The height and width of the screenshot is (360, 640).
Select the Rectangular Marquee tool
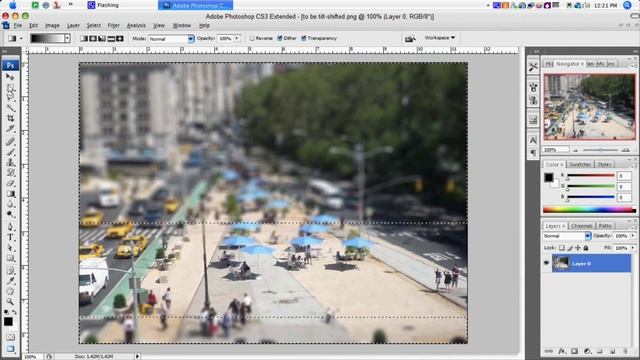click(x=10, y=87)
